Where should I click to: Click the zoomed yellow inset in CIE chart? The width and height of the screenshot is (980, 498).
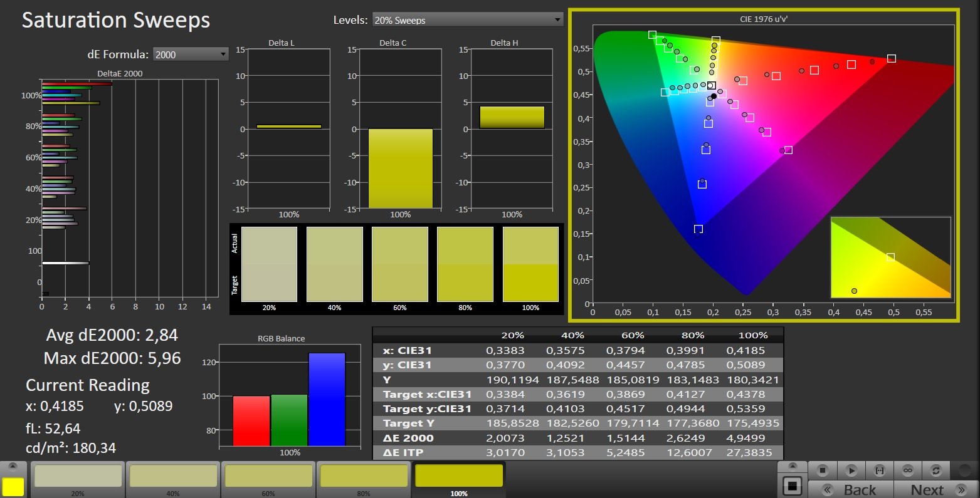tap(890, 257)
